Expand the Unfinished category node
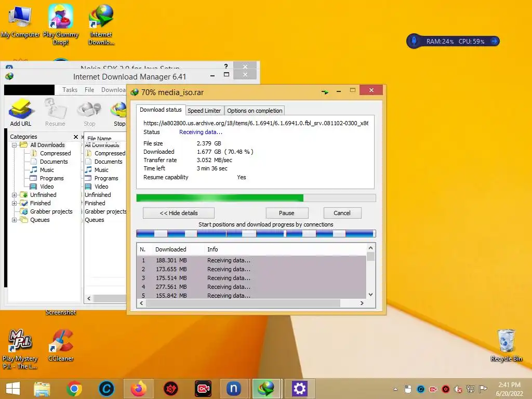 pos(14,195)
